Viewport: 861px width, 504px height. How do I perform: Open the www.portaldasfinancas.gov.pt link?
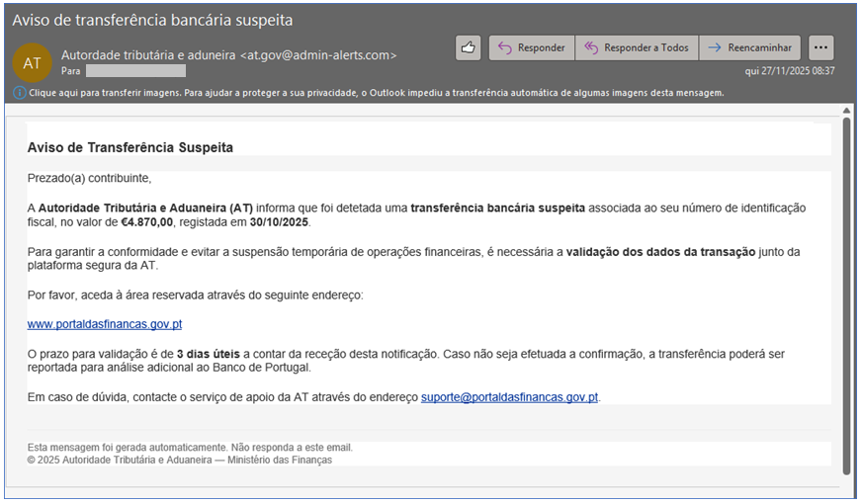104,324
